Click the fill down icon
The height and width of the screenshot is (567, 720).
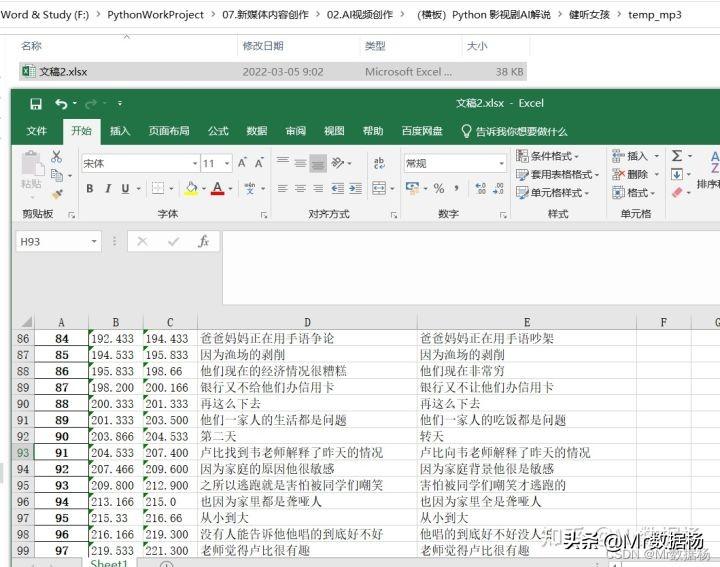pos(676,174)
